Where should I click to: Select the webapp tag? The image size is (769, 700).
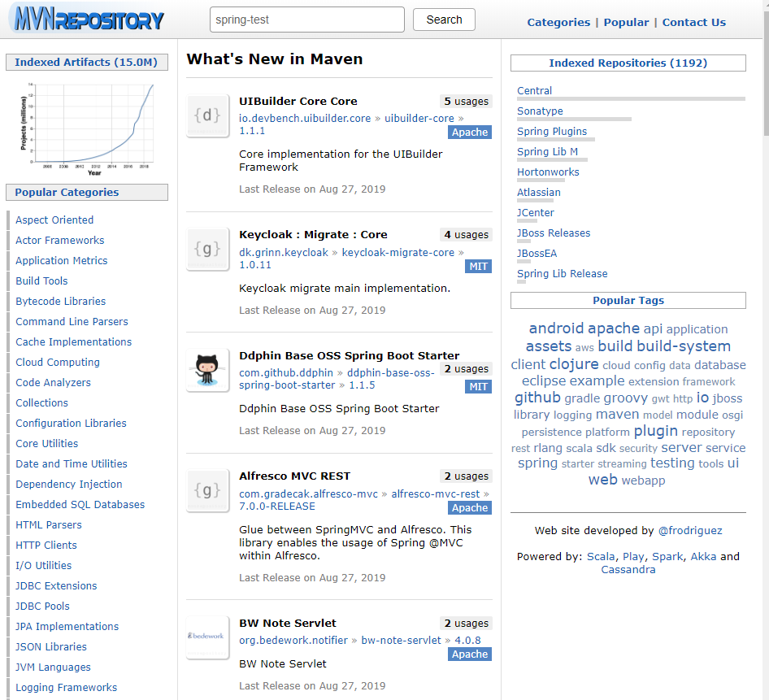coord(643,480)
